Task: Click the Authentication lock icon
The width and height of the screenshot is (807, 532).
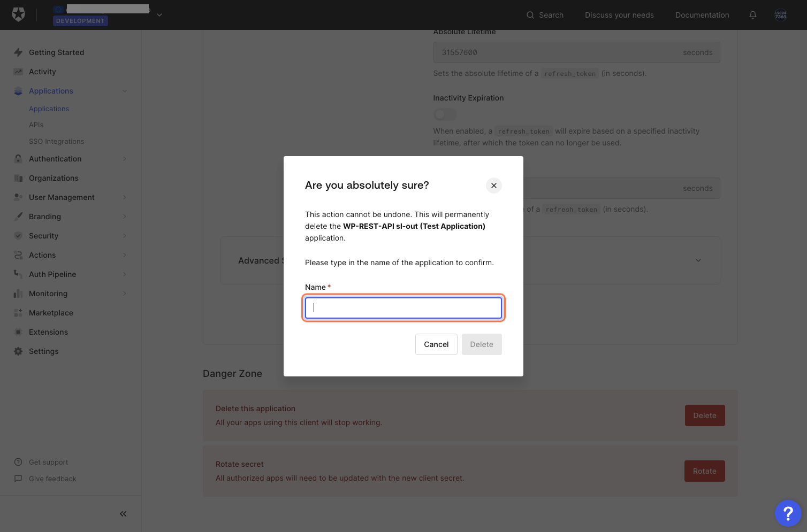Action: click(18, 159)
